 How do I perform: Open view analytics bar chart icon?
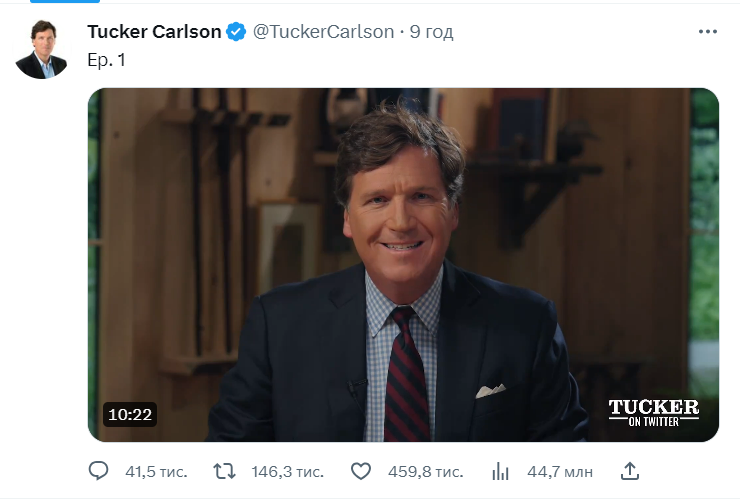[500, 471]
